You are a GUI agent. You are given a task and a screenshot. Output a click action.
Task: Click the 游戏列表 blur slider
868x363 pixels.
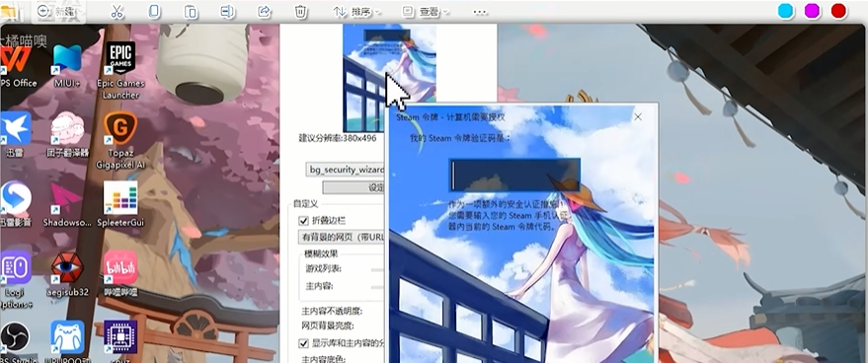click(378, 269)
